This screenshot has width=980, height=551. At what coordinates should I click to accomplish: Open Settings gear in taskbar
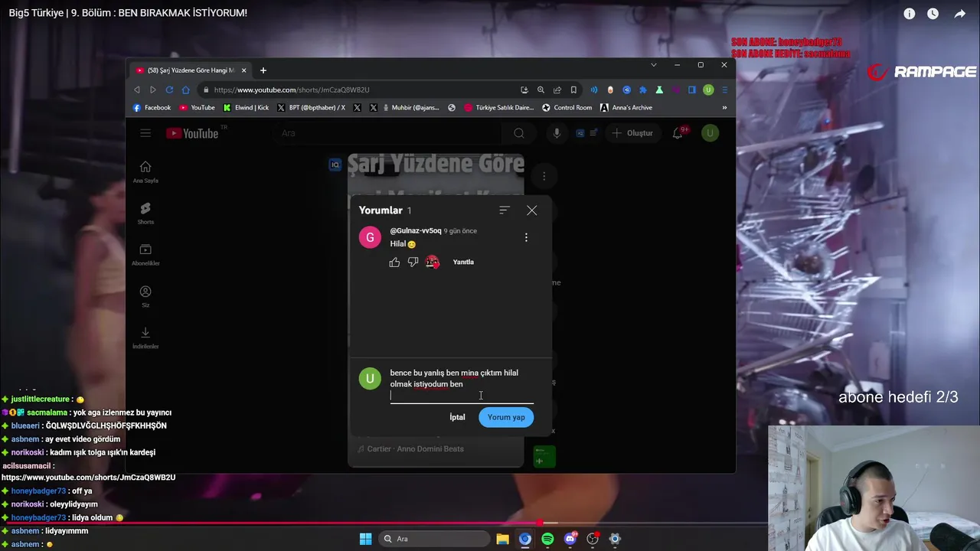tap(615, 539)
